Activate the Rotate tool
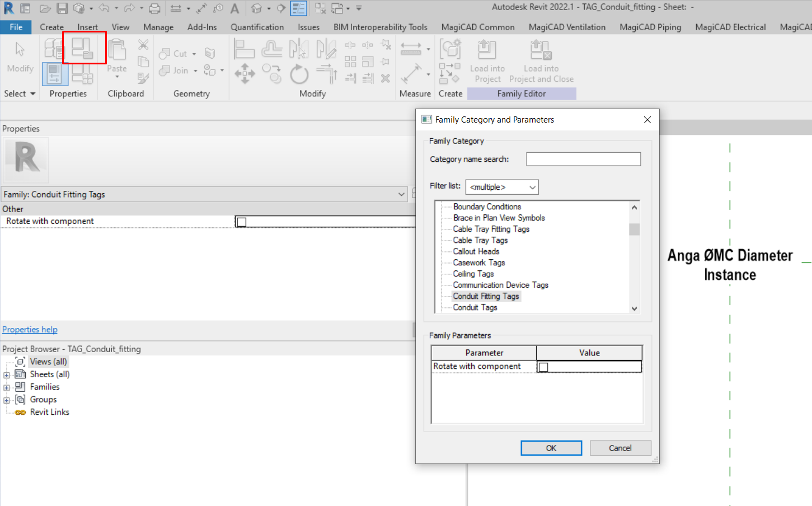Image resolution: width=812 pixels, height=506 pixels. pos(299,73)
